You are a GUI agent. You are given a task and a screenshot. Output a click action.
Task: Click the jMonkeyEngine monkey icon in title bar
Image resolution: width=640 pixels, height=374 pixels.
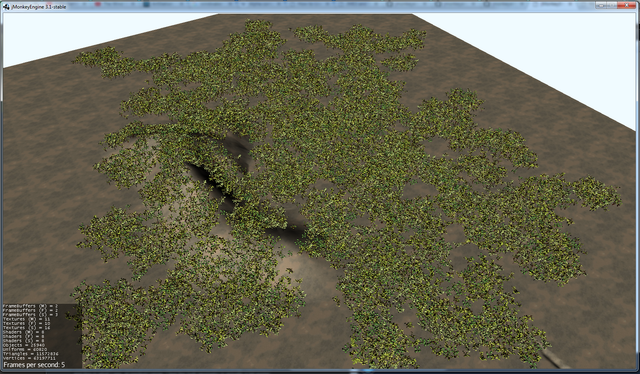coord(7,7)
